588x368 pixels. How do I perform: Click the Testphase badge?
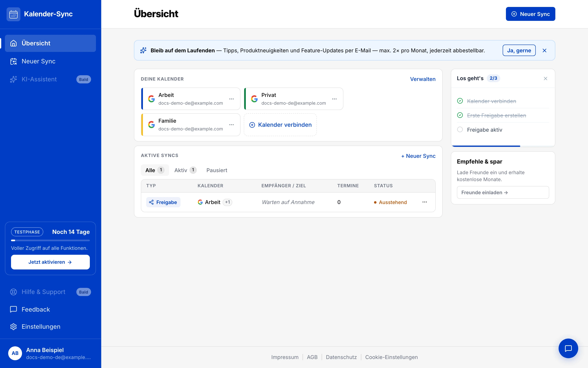pyautogui.click(x=27, y=232)
